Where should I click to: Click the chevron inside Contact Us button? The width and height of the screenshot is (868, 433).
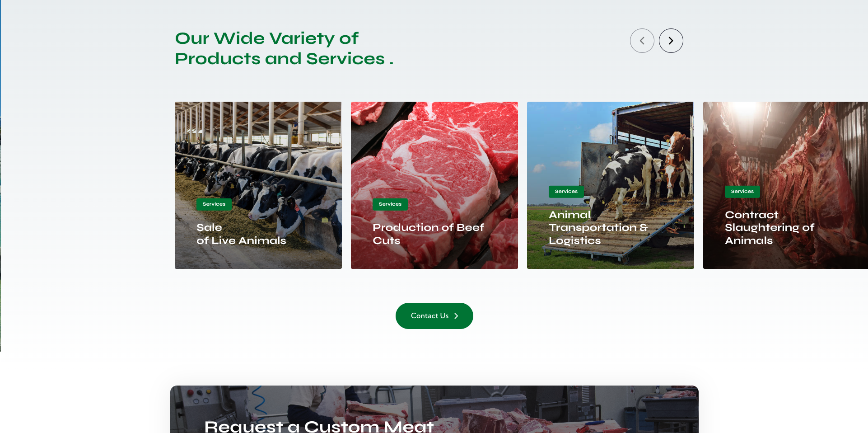tap(456, 316)
